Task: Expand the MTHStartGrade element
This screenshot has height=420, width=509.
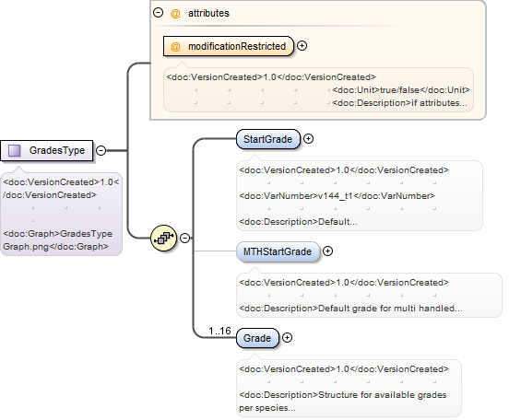Action: 328,251
